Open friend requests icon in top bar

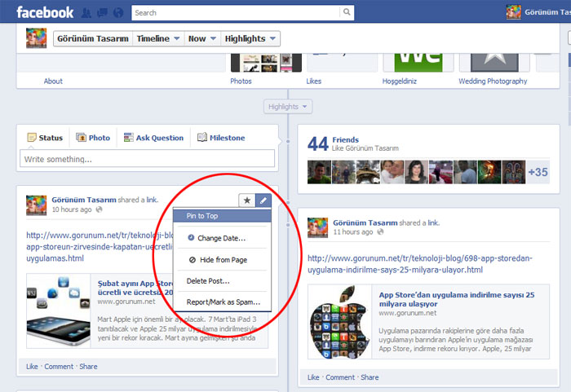[86, 13]
